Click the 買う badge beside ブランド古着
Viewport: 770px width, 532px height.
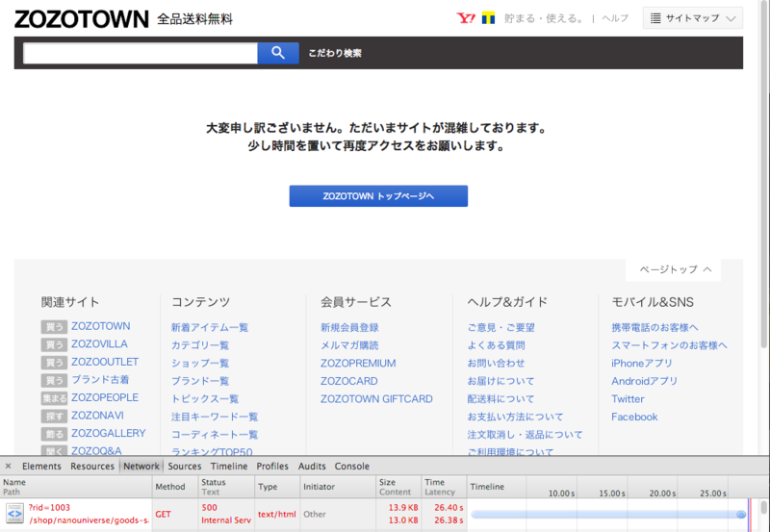pos(54,380)
